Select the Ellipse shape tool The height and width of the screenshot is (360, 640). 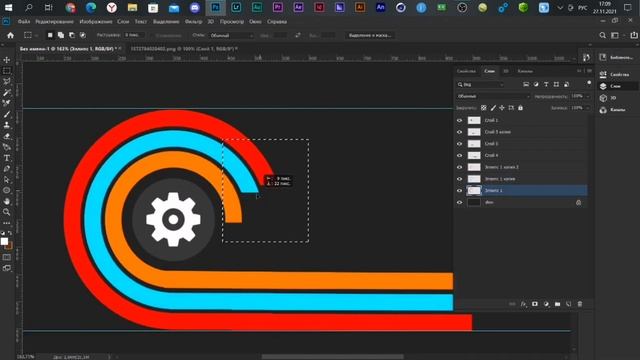click(7, 190)
